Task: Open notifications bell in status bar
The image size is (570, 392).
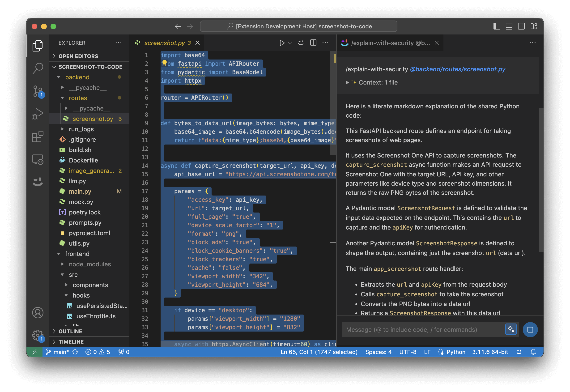Action: [x=533, y=352]
